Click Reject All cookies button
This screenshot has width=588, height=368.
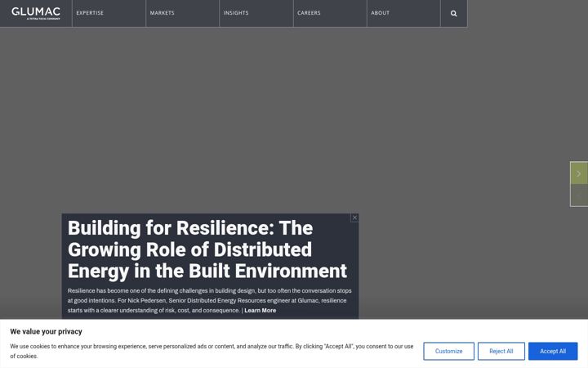[501, 351]
